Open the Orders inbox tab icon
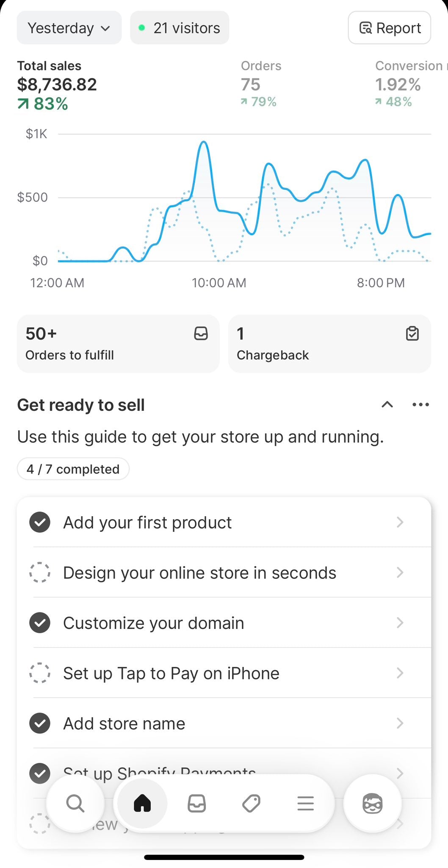The image size is (448, 868). click(197, 803)
